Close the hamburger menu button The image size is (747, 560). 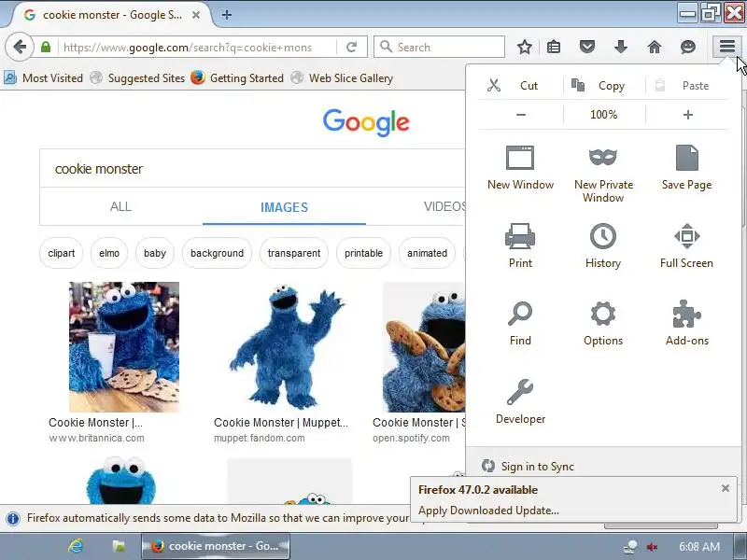(727, 47)
